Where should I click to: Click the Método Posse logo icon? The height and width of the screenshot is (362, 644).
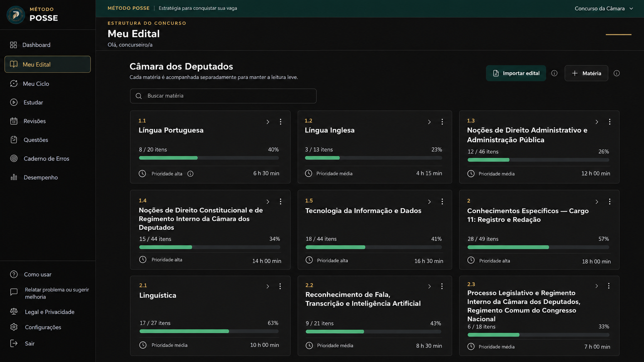16,15
